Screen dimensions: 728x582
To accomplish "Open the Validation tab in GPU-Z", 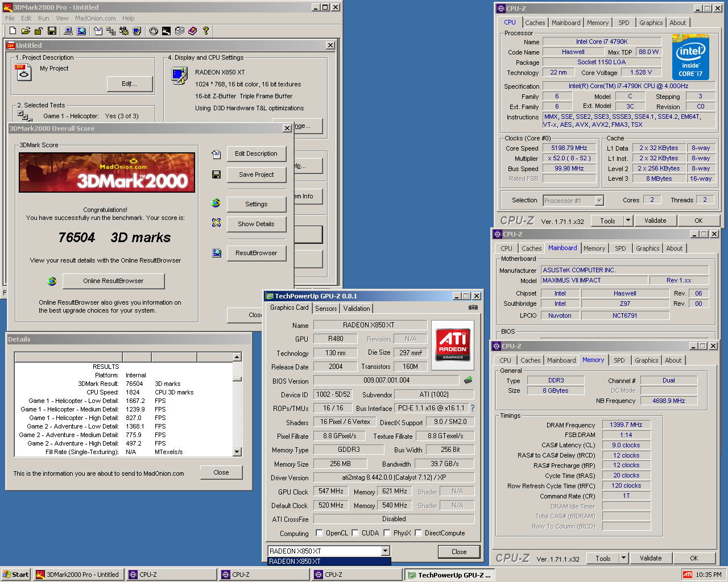I will click(x=357, y=309).
